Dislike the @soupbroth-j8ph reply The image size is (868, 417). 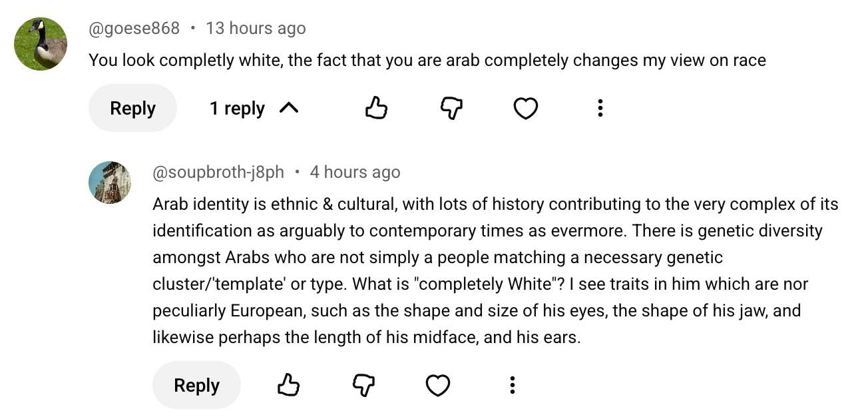click(x=363, y=385)
